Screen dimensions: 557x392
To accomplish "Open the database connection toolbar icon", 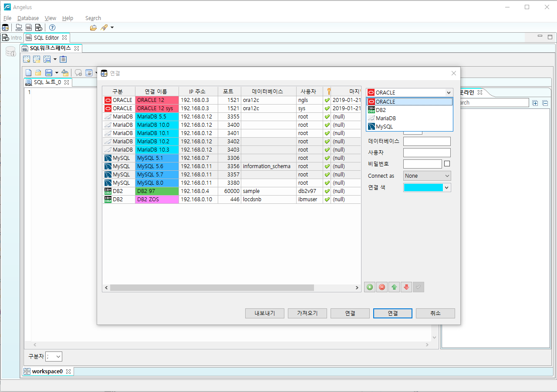I will tap(5, 27).
